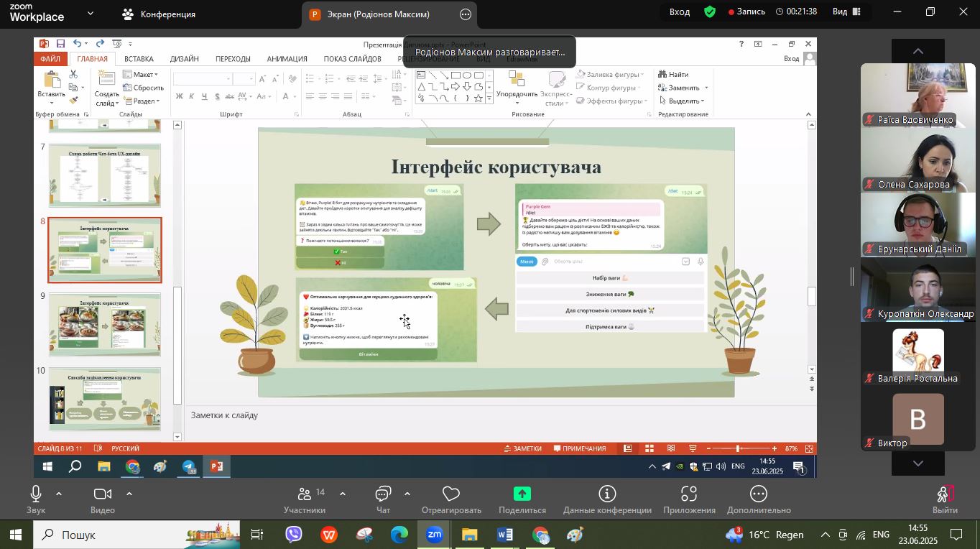This screenshot has height=549, width=980.
Task: Cut selection with the scissors icon
Action: 73,75
